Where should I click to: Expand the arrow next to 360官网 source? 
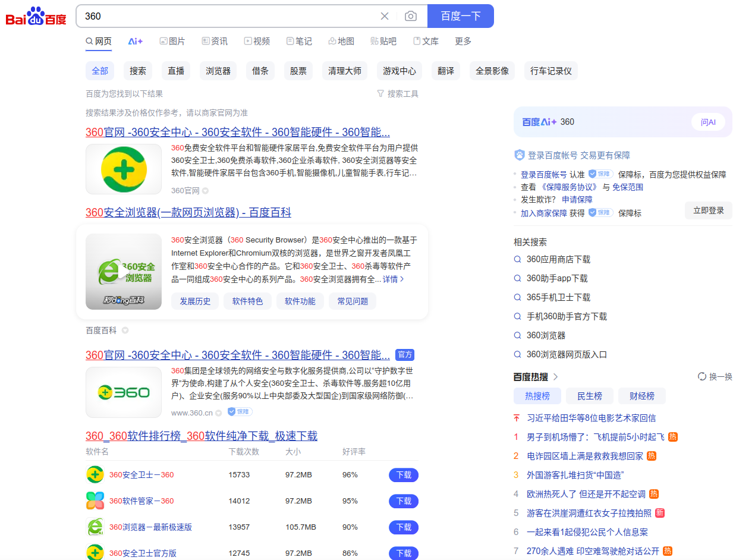tap(205, 191)
